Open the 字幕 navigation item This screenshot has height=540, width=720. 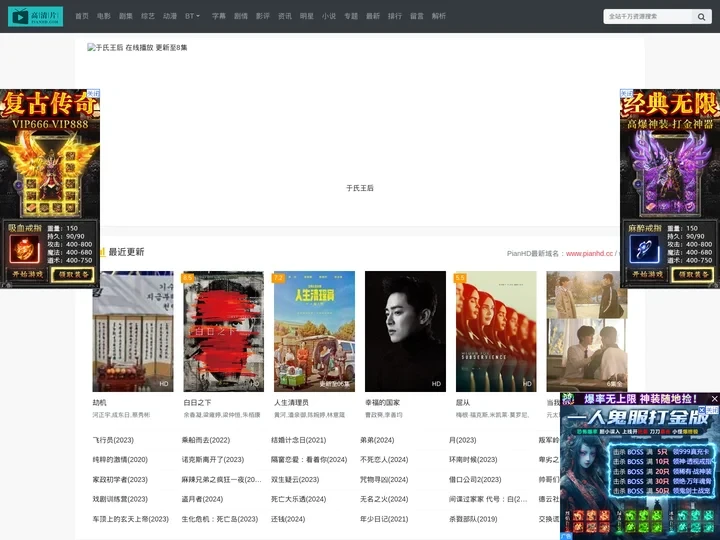pyautogui.click(x=219, y=16)
